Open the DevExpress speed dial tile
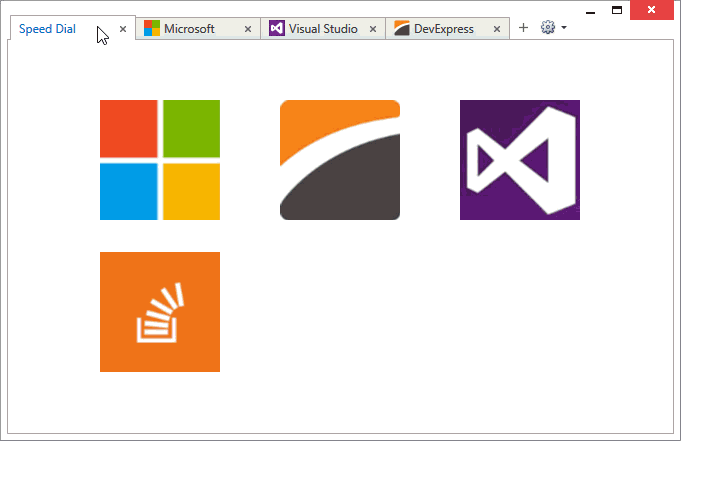 pos(340,160)
